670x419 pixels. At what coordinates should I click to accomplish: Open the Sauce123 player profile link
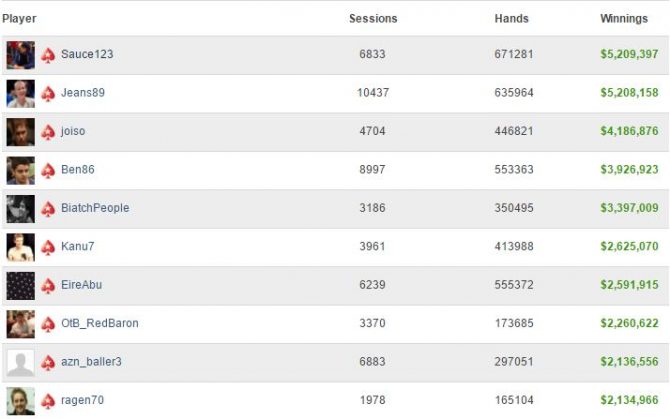[87, 54]
